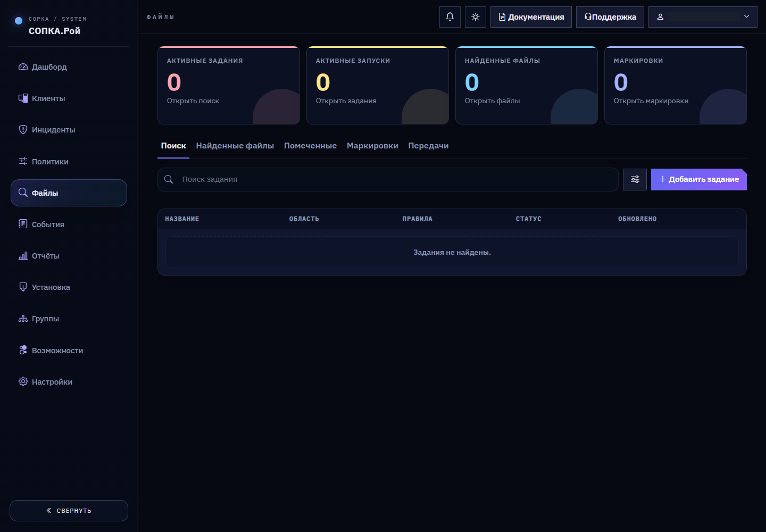Click the АКТИВНЫЕ ЗАПУСКИ card title

pos(353,61)
